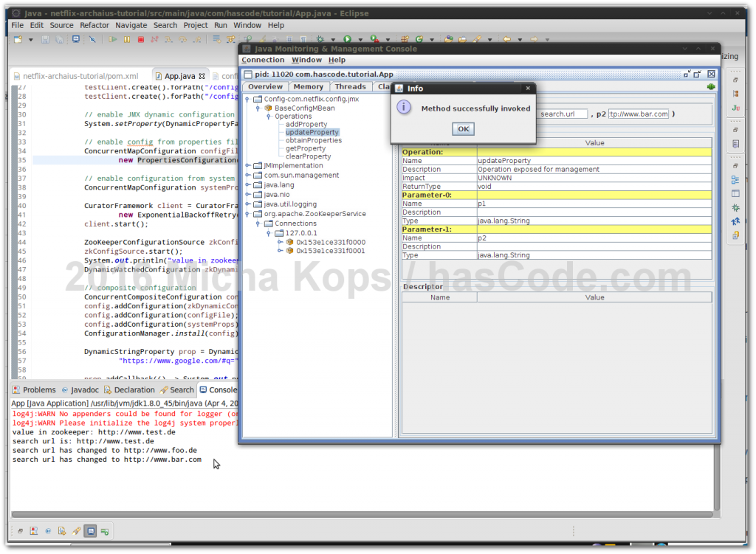The image size is (756, 554).
Task: Click the green Run button in the Eclipse toolbar
Action: coord(347,39)
